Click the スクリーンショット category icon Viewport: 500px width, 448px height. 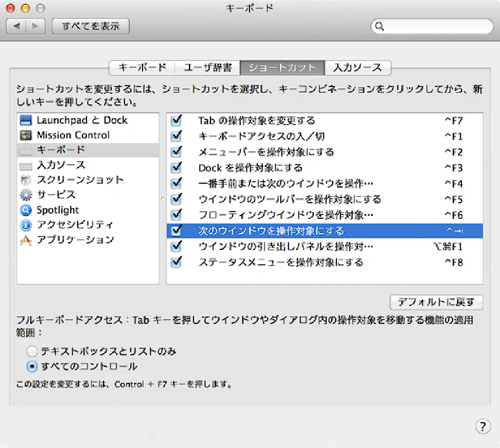pyautogui.click(x=26, y=180)
